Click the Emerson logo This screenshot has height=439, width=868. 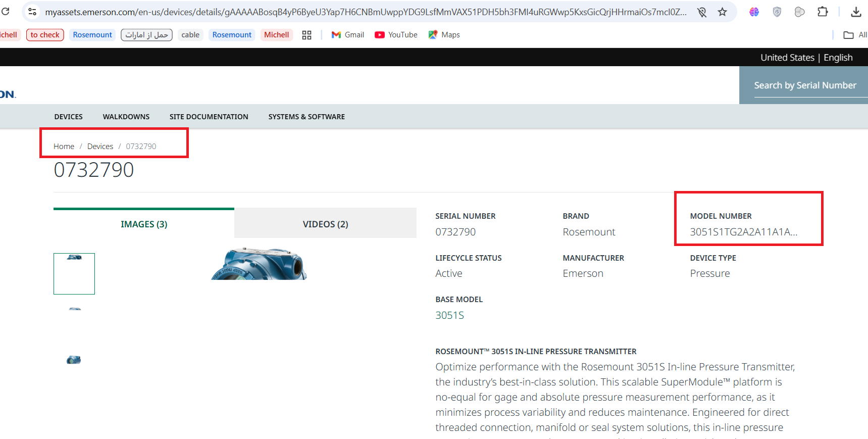pyautogui.click(x=8, y=94)
